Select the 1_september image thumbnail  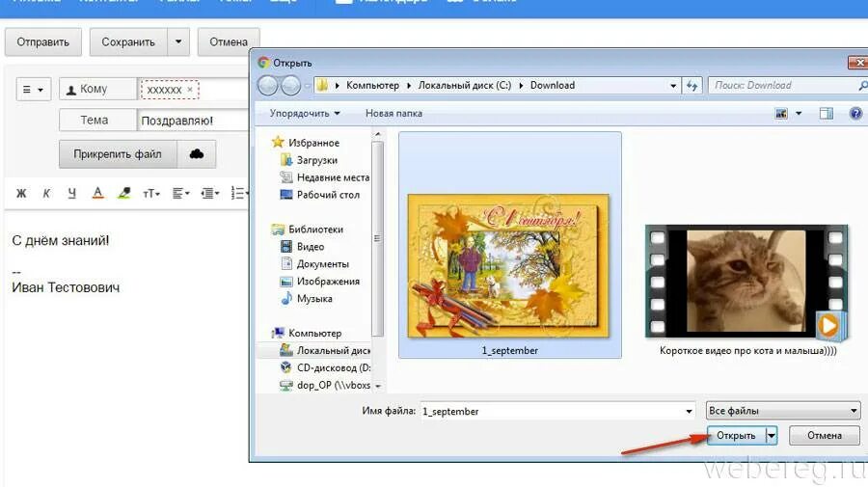[x=510, y=265]
